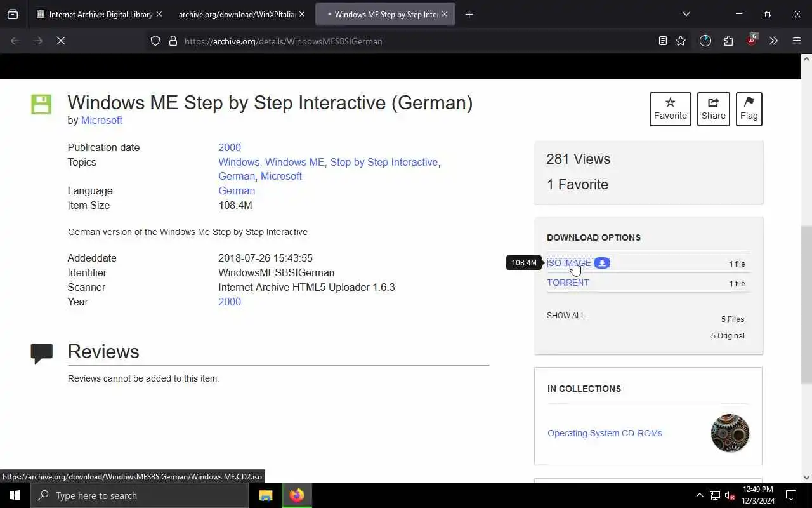The image size is (812, 508).
Task: Click the Flag button
Action: [749, 109]
